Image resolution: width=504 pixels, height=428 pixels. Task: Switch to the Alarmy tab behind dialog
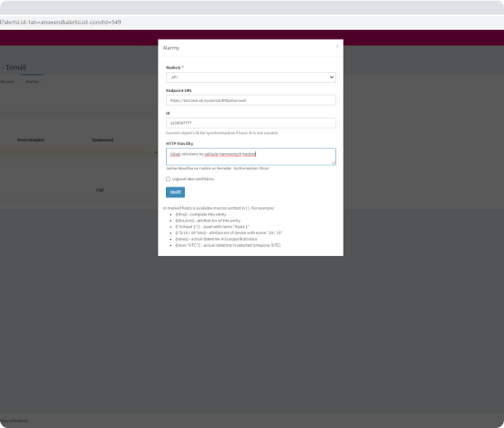click(32, 82)
